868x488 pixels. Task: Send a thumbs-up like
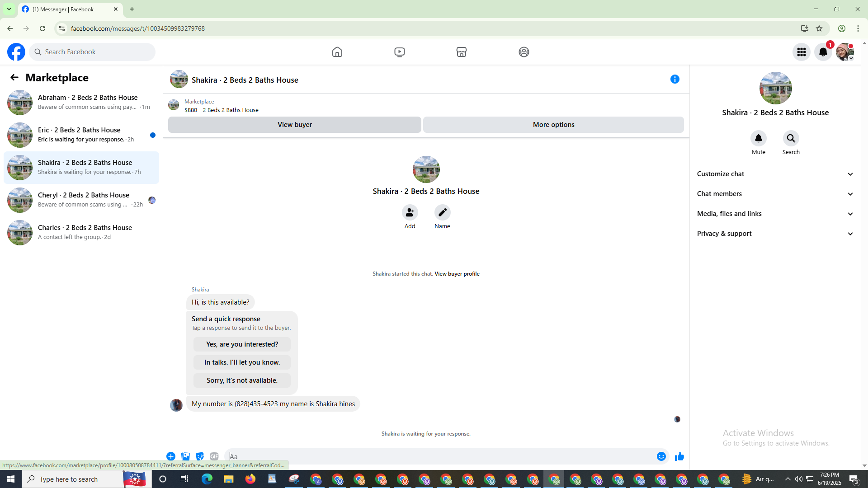(679, 456)
